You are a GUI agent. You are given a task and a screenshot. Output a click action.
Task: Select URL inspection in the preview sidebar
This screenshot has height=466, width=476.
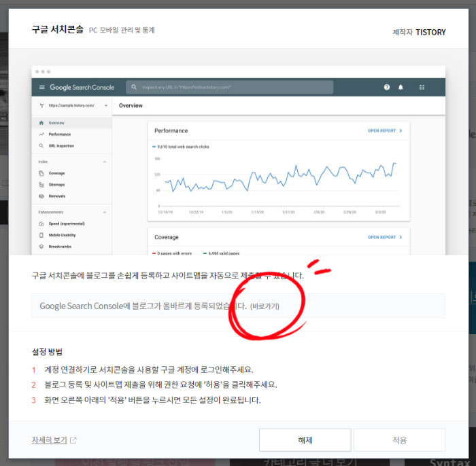pyautogui.click(x=71, y=146)
